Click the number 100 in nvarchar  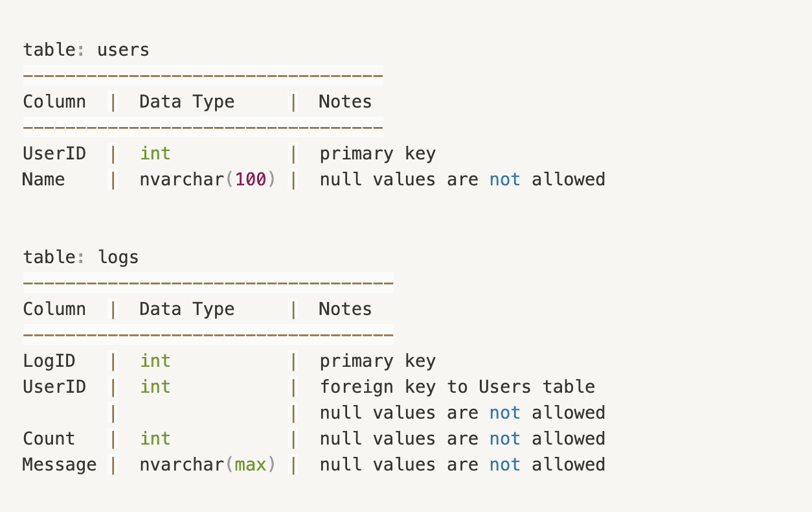tap(251, 180)
